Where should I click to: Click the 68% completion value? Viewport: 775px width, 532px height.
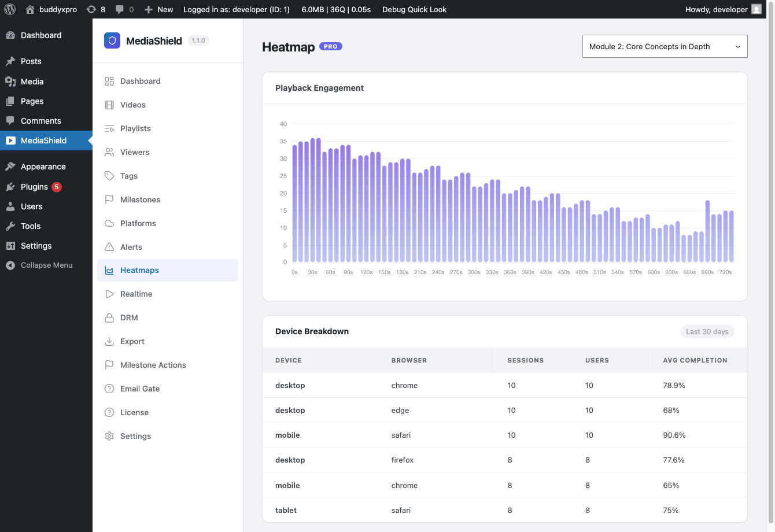(x=671, y=410)
